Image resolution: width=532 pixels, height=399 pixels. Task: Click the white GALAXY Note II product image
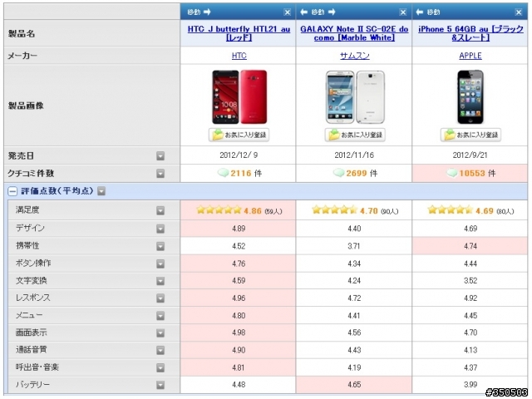pos(355,97)
